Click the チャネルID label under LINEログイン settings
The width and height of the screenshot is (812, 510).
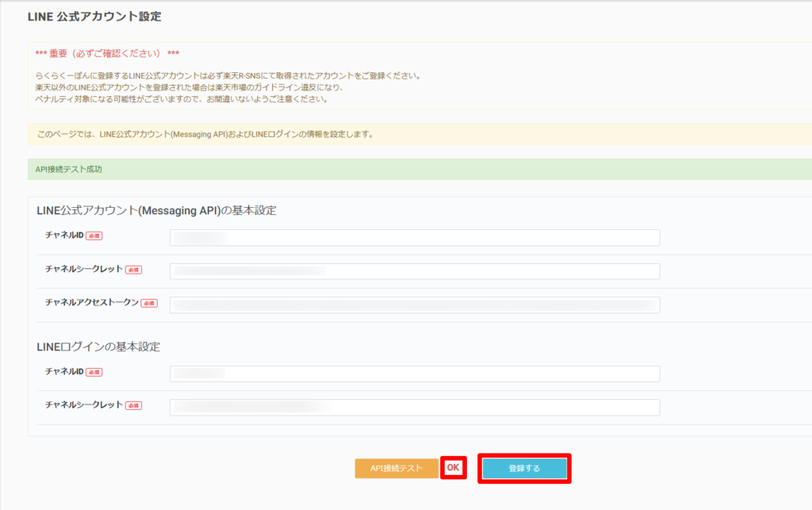pos(64,371)
